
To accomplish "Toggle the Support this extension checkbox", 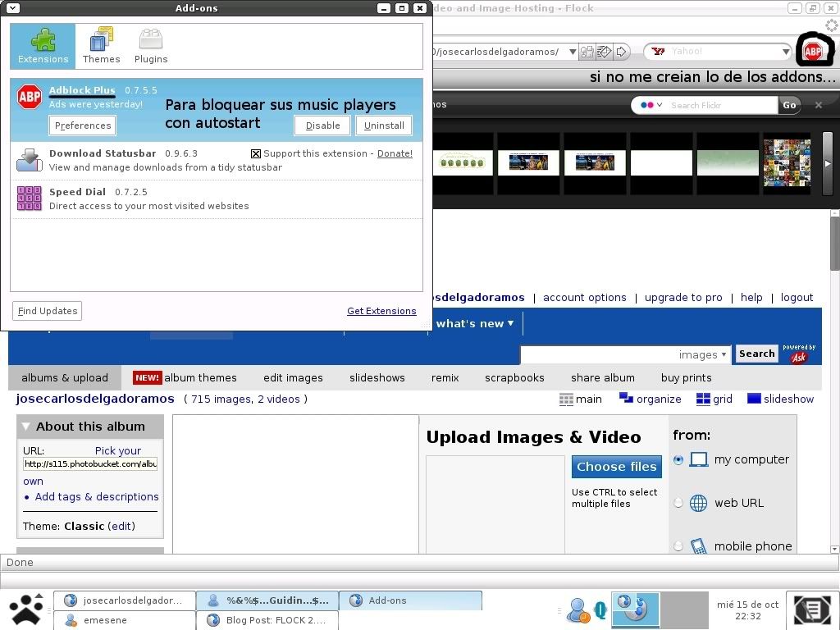I will (x=256, y=153).
